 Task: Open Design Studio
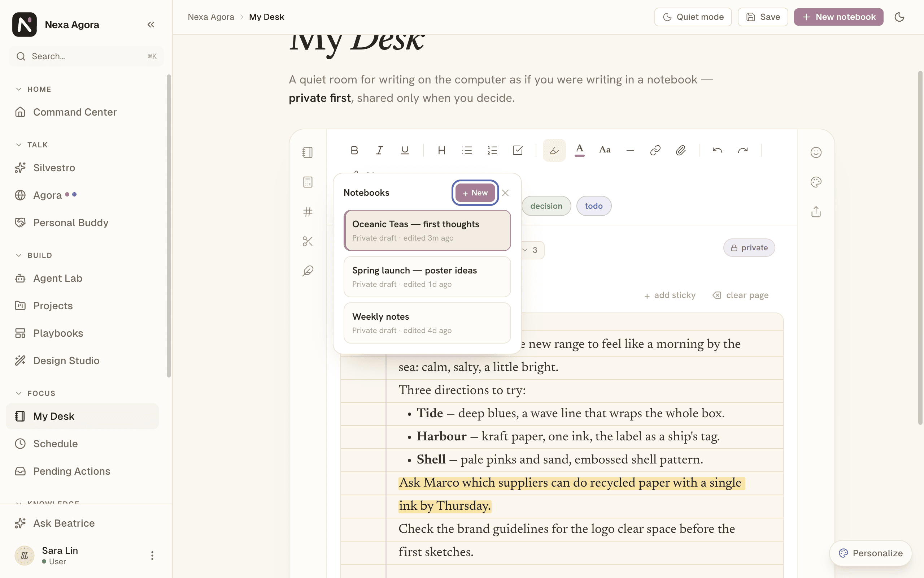click(x=82, y=361)
